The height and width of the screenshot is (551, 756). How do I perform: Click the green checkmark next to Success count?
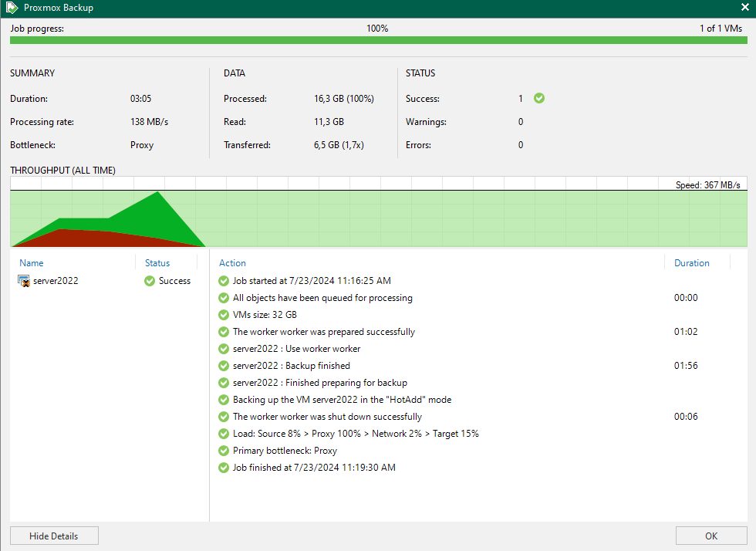coord(539,99)
